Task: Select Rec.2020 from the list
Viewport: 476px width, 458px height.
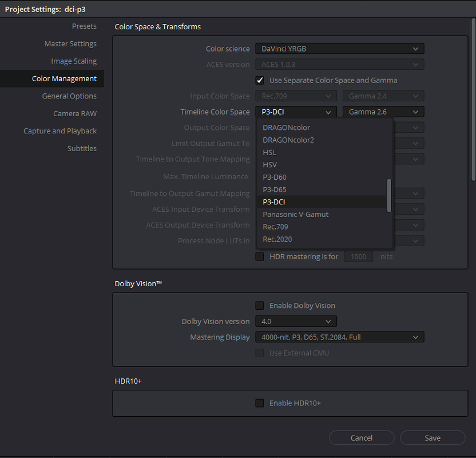Action: pos(322,239)
